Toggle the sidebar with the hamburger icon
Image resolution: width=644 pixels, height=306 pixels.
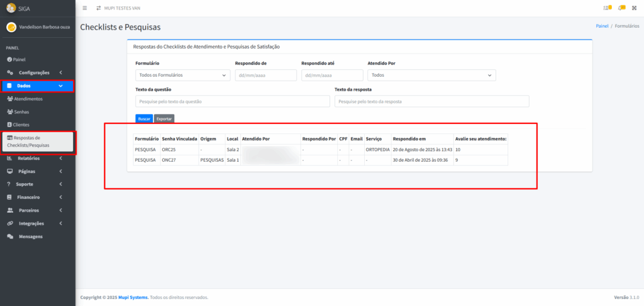coord(85,8)
